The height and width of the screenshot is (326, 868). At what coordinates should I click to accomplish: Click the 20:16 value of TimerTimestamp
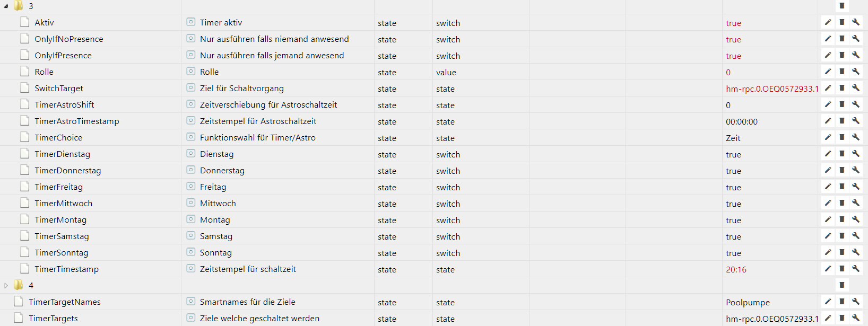pos(736,270)
